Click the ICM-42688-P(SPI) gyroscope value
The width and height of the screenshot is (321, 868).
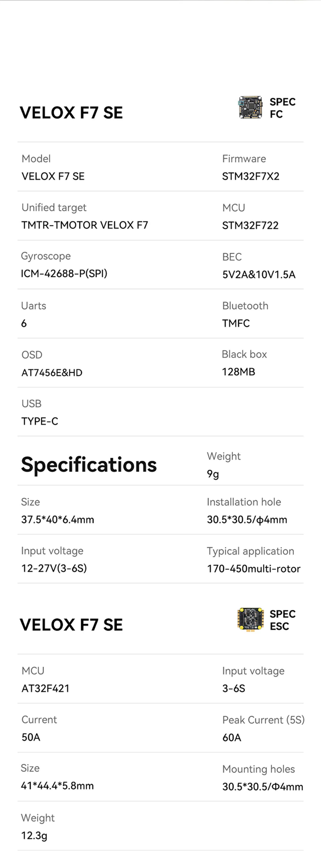(x=64, y=273)
